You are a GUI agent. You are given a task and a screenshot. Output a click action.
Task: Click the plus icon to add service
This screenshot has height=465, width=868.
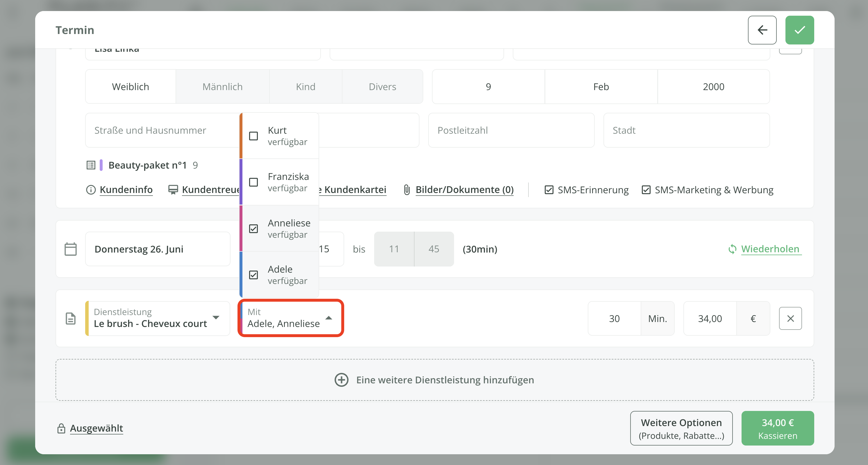tap(341, 380)
